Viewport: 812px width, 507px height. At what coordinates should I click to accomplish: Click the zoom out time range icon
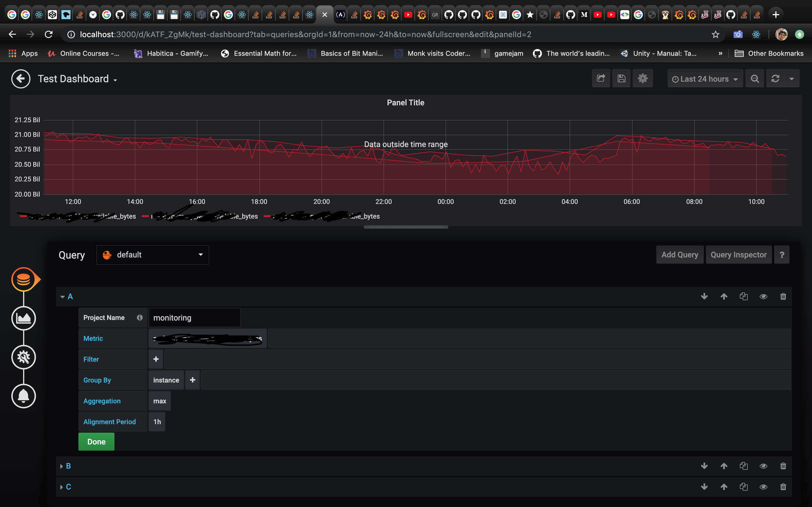point(754,79)
